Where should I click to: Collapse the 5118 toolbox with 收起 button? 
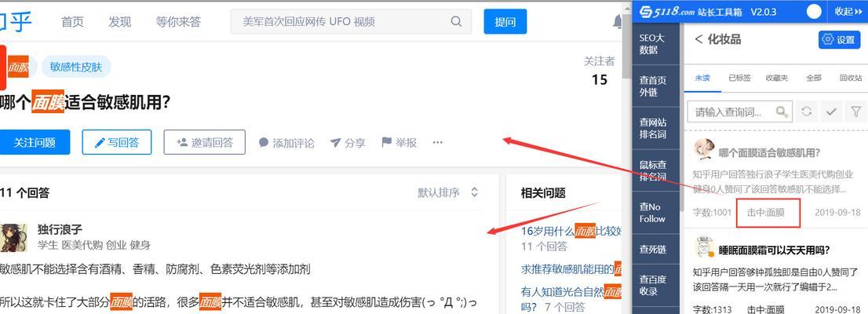tap(848, 12)
